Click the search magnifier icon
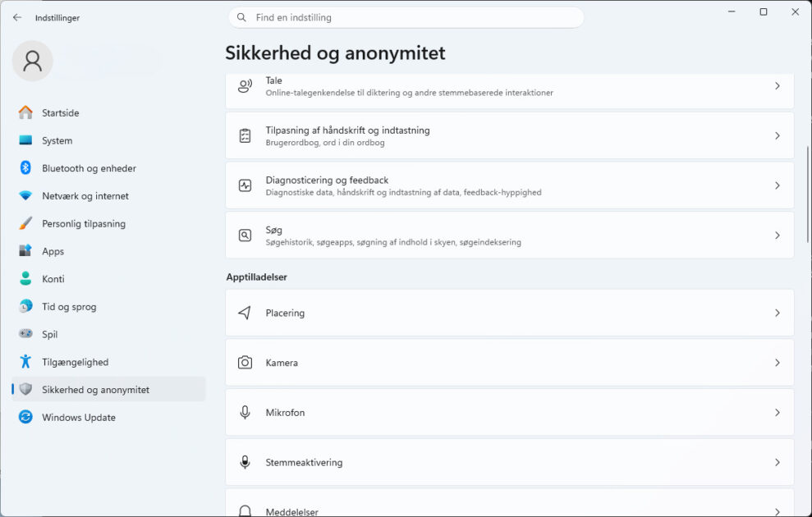 (x=241, y=17)
